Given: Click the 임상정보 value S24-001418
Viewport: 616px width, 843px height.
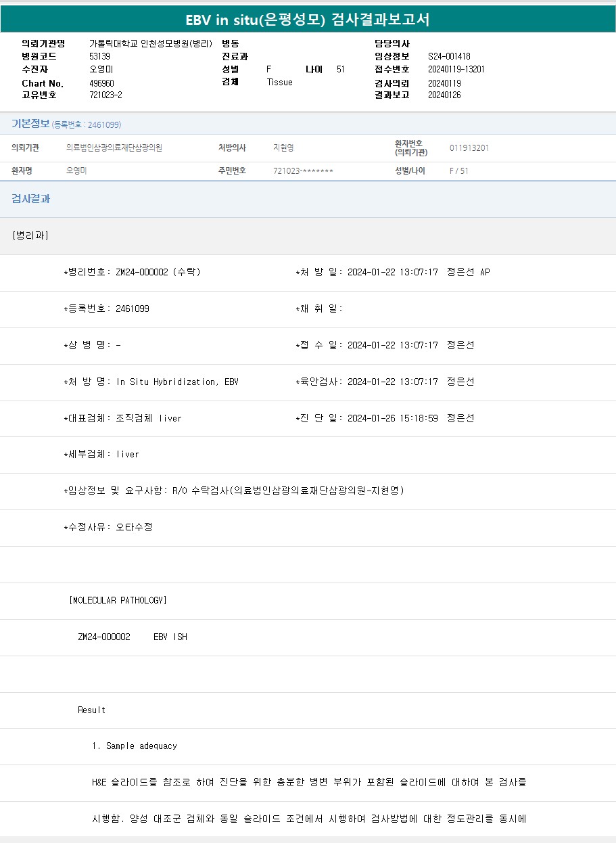Looking at the screenshot, I should [449, 56].
